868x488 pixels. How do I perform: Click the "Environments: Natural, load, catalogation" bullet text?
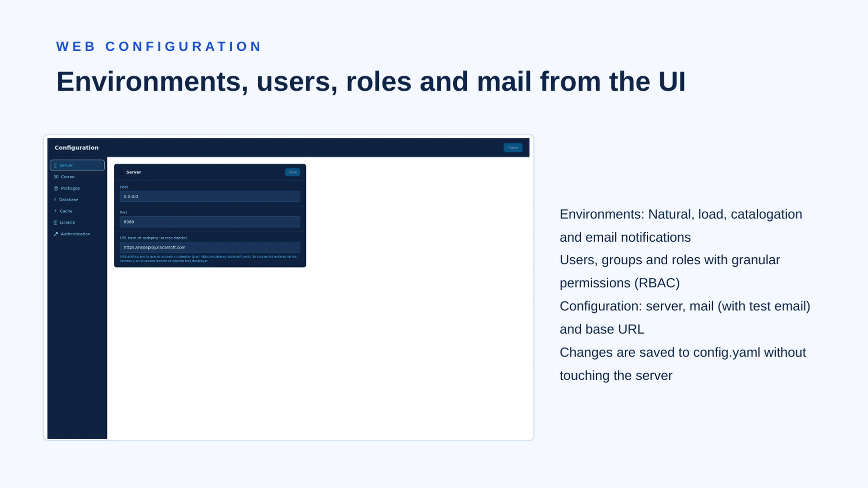(x=681, y=226)
